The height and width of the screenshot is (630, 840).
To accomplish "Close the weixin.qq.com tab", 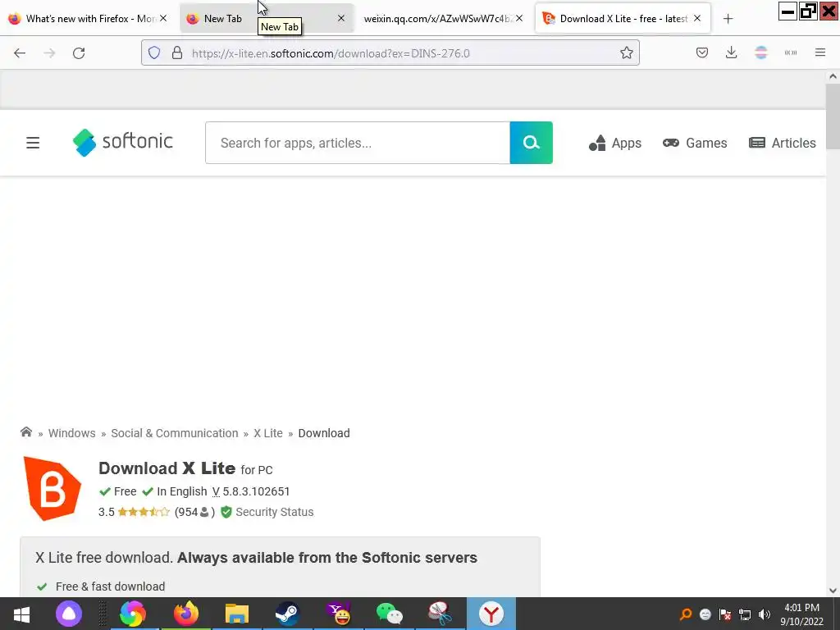I will pyautogui.click(x=519, y=18).
